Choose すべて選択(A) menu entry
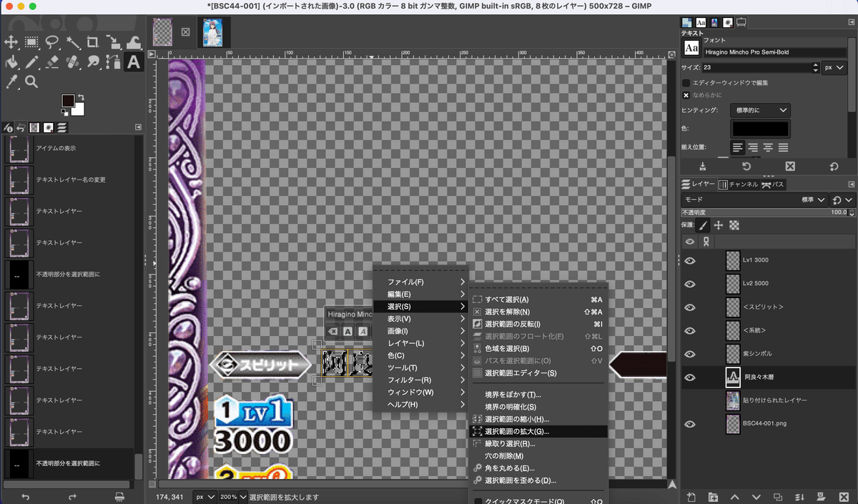 pyautogui.click(x=538, y=300)
